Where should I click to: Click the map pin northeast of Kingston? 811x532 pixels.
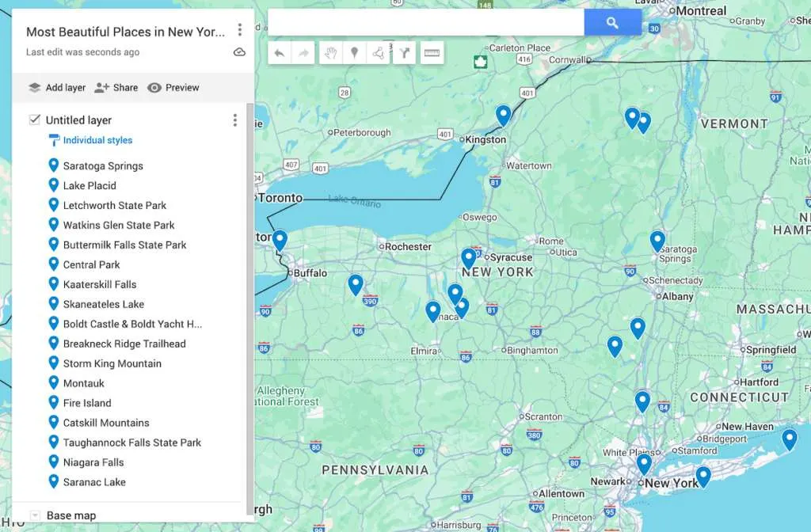pyautogui.click(x=503, y=116)
